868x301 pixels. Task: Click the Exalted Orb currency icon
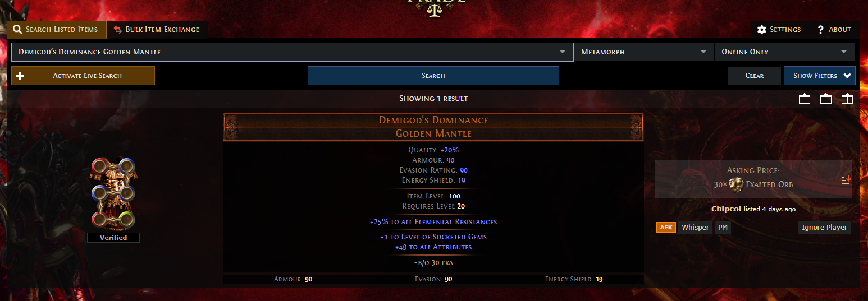(x=736, y=184)
